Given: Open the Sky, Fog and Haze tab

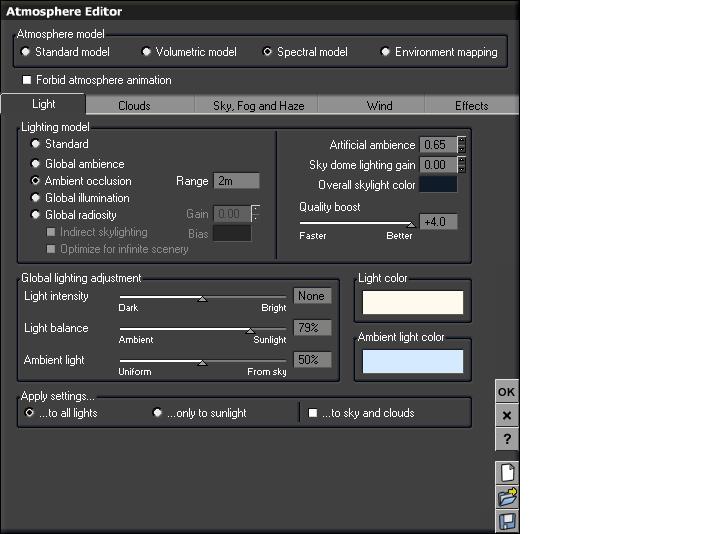Looking at the screenshot, I should (x=258, y=105).
